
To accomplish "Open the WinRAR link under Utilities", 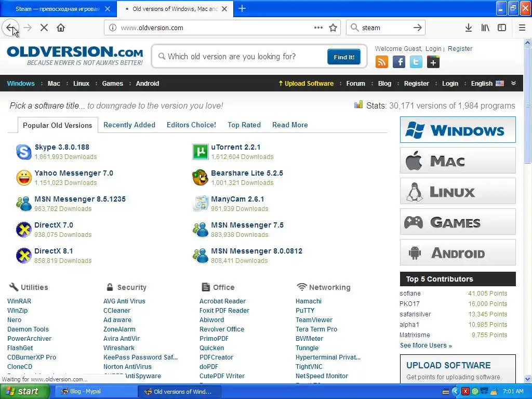I will 19,301.
